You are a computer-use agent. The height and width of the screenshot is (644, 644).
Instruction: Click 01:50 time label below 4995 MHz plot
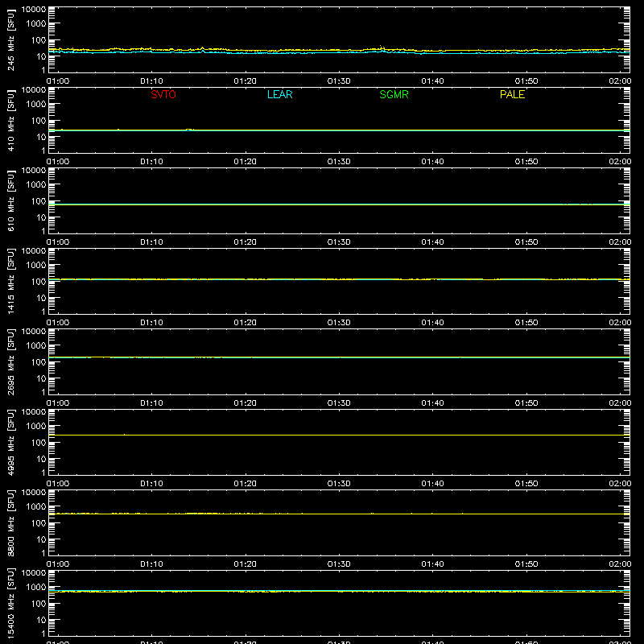click(x=526, y=484)
